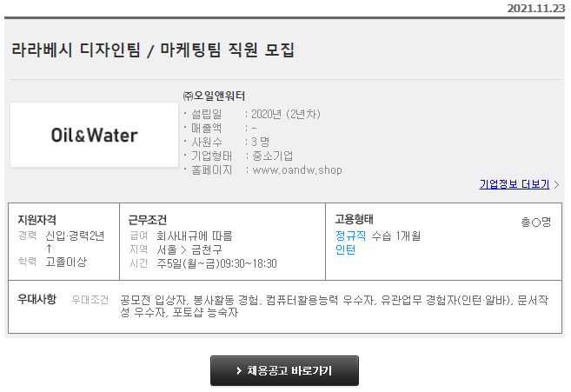Click the 설립일 2020년 (2년차) entry
Viewport: 571px width, 392px height.
(x=252, y=114)
